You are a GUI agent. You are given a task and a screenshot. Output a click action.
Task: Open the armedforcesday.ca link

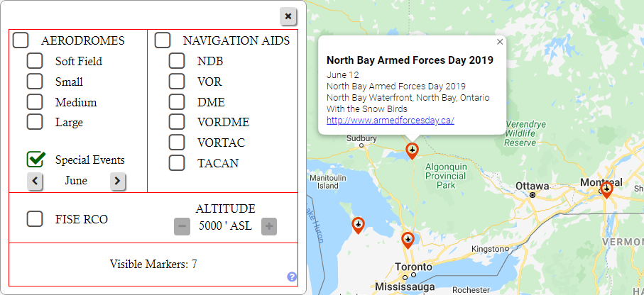click(390, 121)
